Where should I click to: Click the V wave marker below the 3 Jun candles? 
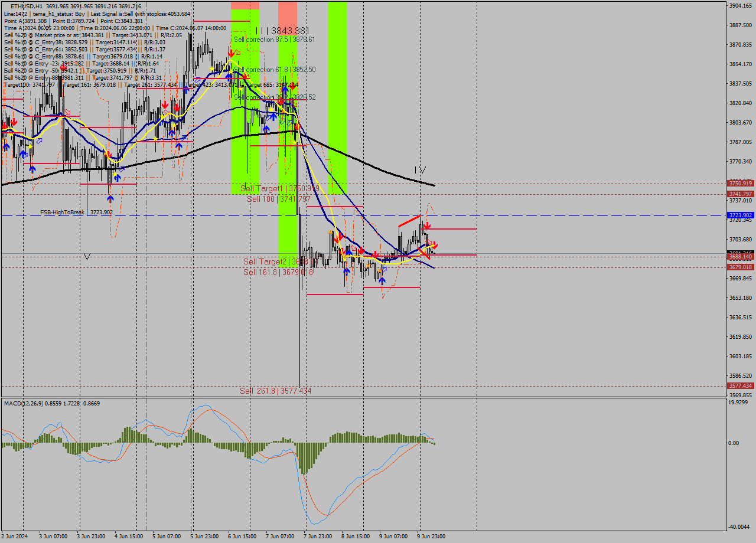pyautogui.click(x=87, y=256)
